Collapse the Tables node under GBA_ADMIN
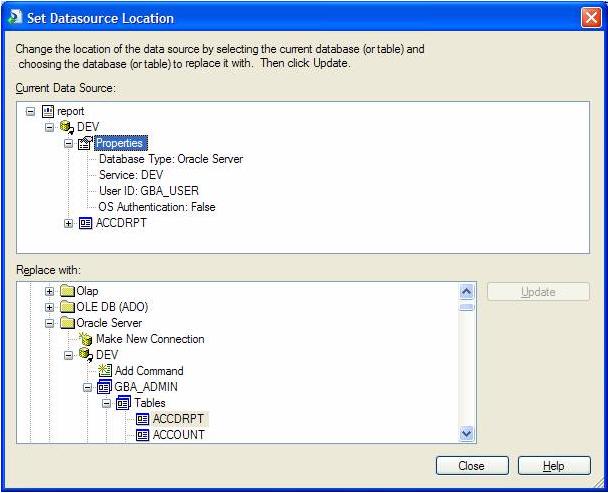 coord(106,403)
